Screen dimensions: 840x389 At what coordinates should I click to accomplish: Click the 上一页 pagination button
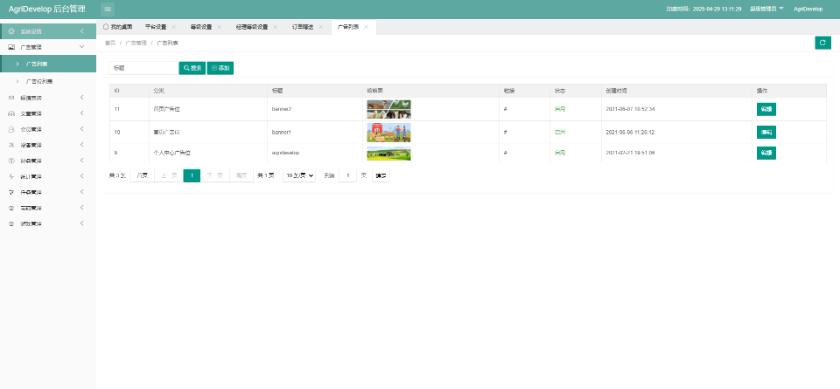169,176
